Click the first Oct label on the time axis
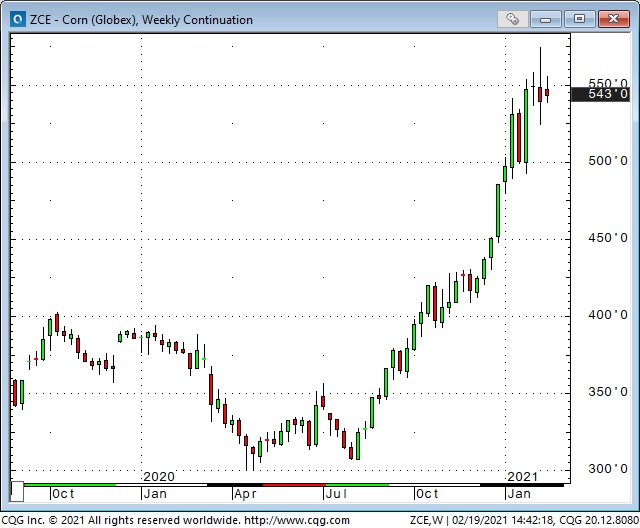640x528 pixels. pos(63,494)
